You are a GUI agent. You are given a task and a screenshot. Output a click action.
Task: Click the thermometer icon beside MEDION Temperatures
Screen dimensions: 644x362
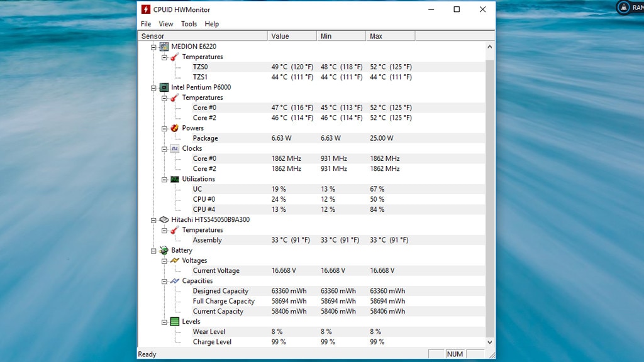pos(175,57)
